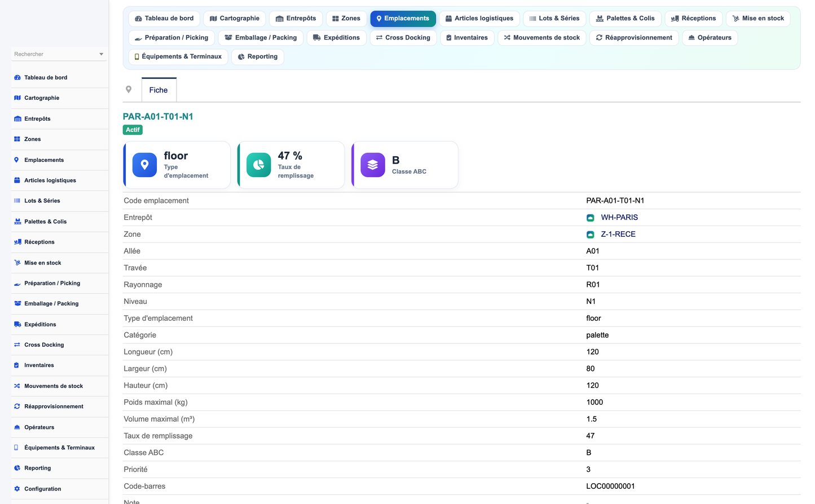This screenshot has width=815, height=504.
Task: Click the purple layers ABC class icon
Action: pyautogui.click(x=372, y=165)
